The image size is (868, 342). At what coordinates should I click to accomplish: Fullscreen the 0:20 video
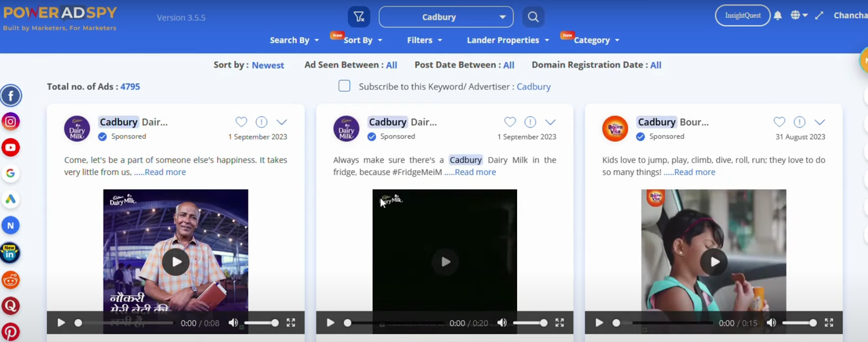coord(560,323)
